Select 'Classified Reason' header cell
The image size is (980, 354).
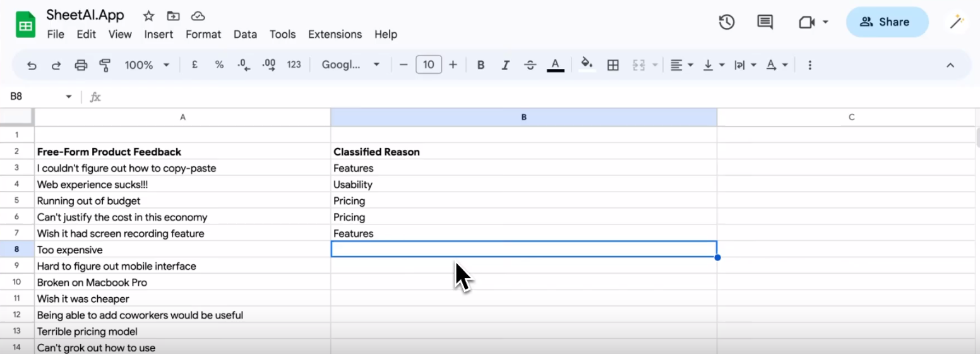tap(524, 152)
